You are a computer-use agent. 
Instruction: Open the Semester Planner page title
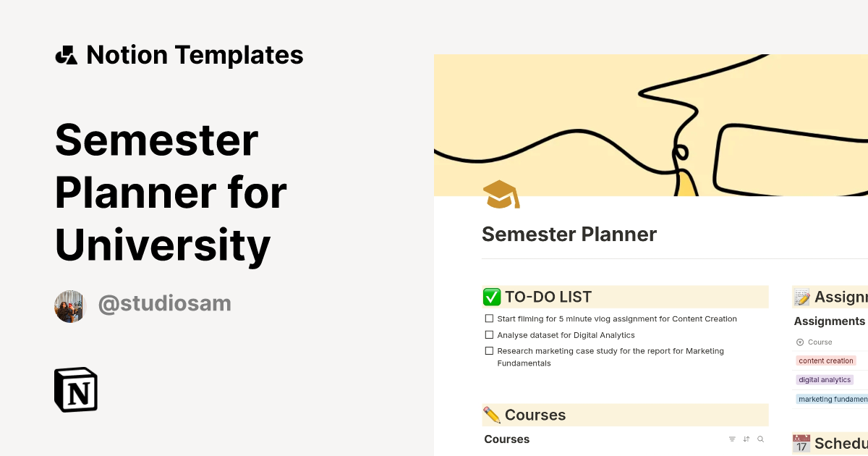(x=569, y=234)
